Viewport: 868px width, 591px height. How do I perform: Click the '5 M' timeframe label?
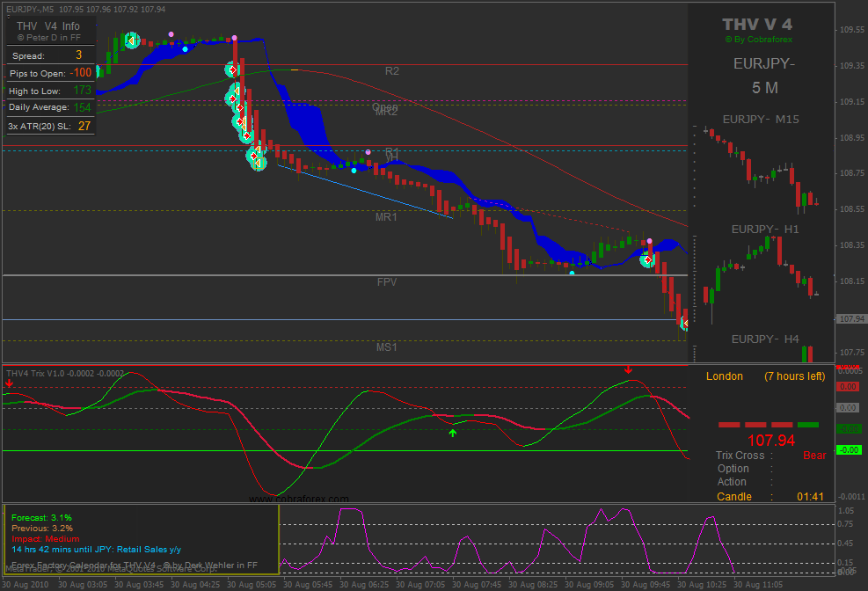click(765, 87)
